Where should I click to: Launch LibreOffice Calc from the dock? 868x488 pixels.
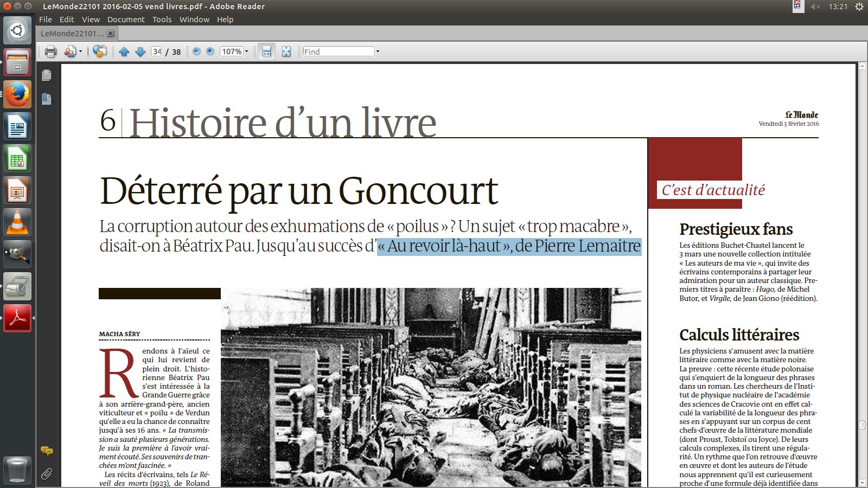pyautogui.click(x=17, y=158)
